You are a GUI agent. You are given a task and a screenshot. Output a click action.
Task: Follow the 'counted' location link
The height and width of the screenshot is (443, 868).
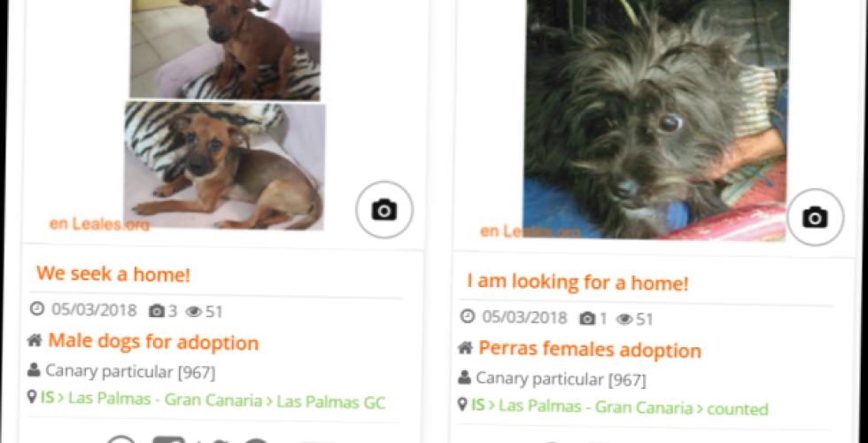click(738, 409)
